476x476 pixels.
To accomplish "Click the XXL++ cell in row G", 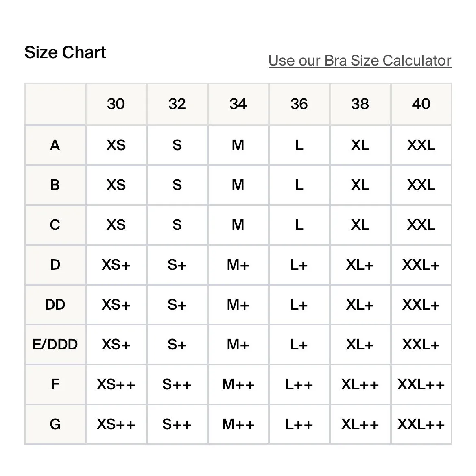I will click(x=421, y=424).
